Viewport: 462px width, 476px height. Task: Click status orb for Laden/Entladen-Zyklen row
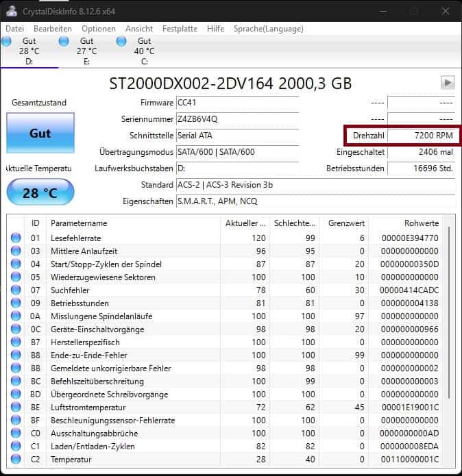coord(16,447)
